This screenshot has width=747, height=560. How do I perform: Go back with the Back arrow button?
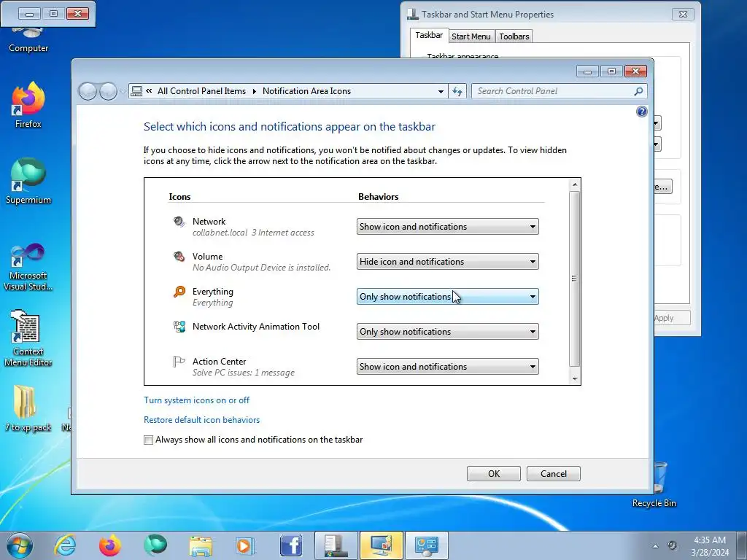[88, 91]
